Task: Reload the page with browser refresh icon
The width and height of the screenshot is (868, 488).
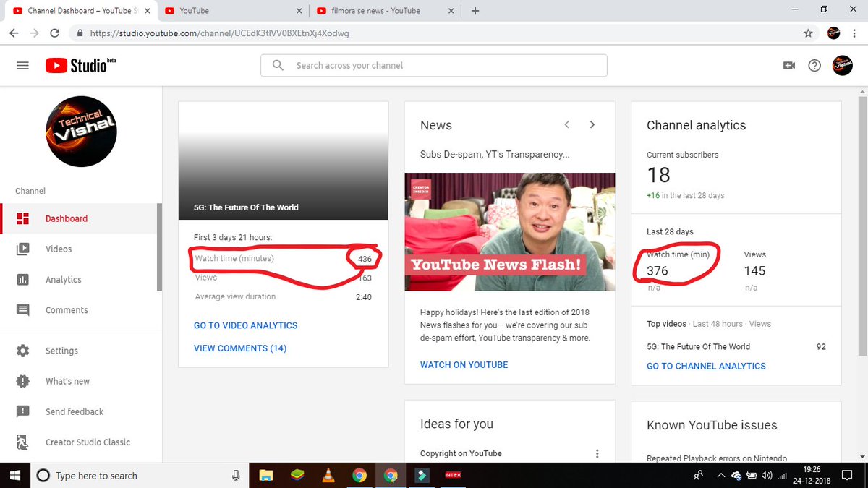Action: 55,33
